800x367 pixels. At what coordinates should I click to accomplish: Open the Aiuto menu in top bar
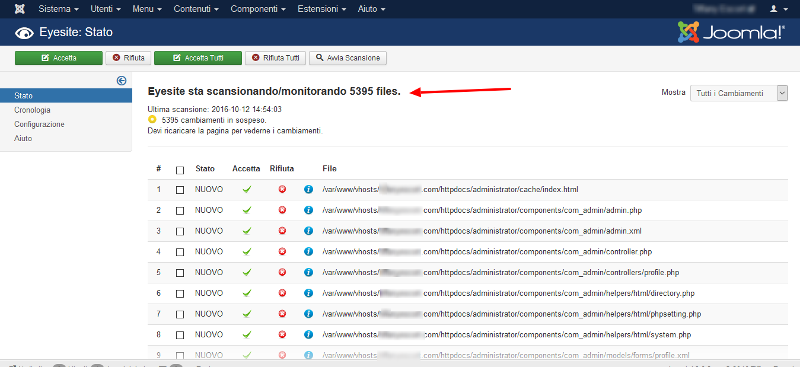point(371,9)
